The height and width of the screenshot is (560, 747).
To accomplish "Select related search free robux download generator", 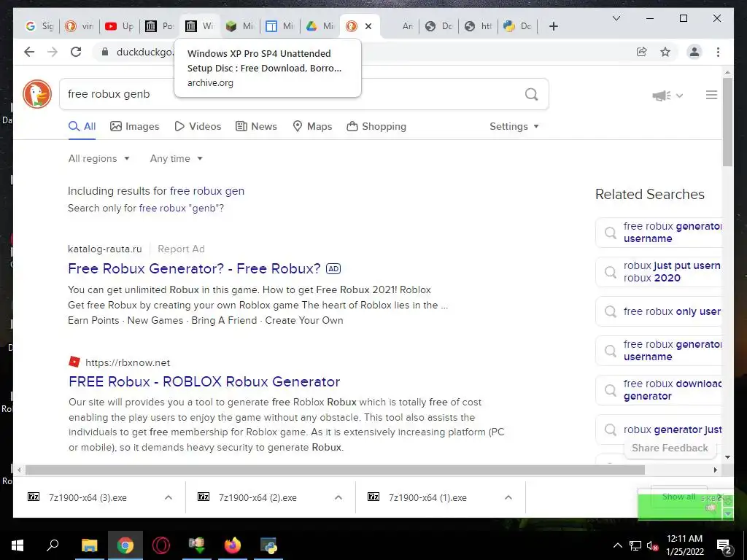I will [x=659, y=390].
